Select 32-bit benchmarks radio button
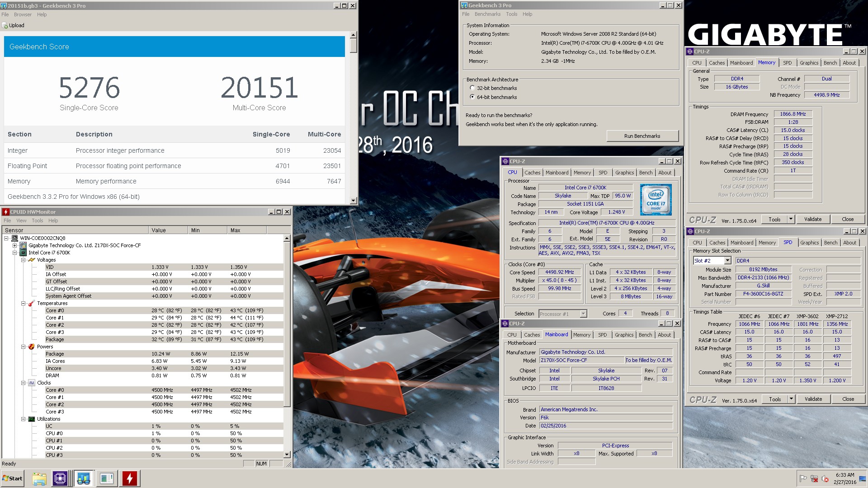 click(x=472, y=88)
